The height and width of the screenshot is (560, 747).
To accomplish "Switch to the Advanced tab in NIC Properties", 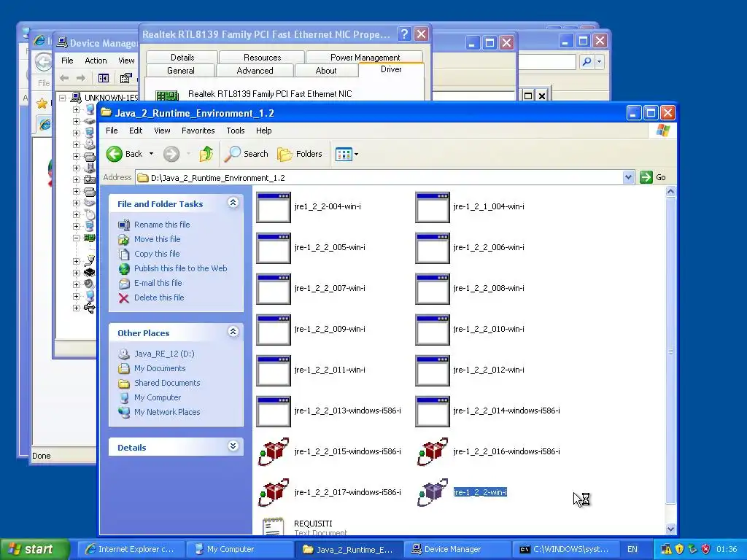I will click(255, 71).
